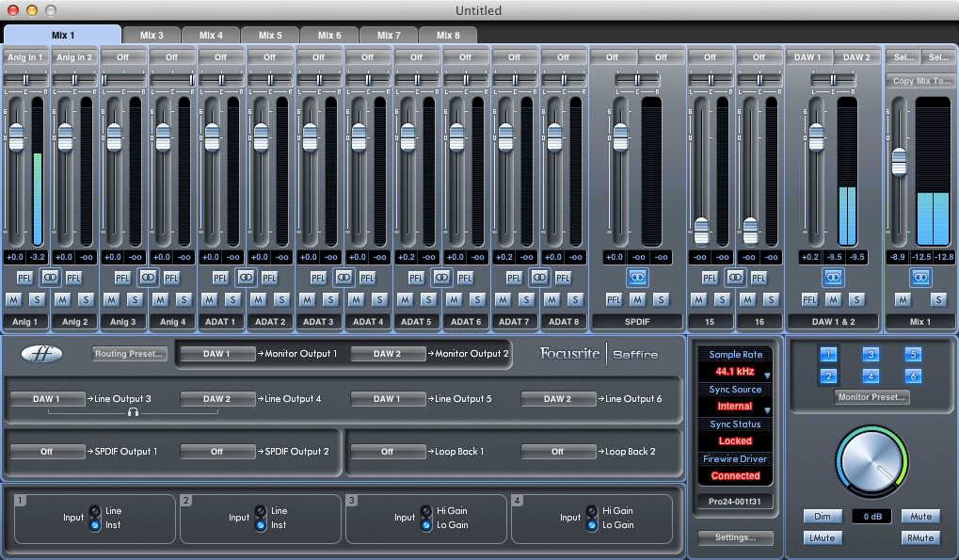Screen dimensions: 959x560
Task: Toggle stereo link for Anlg 1 and 2
Action: pyautogui.click(x=50, y=278)
